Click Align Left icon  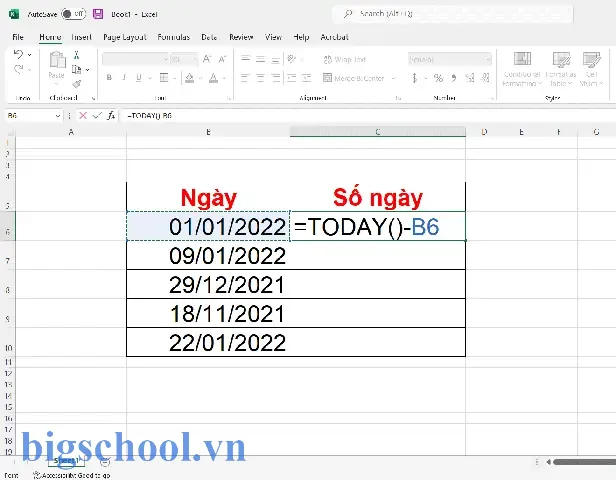[x=245, y=78]
